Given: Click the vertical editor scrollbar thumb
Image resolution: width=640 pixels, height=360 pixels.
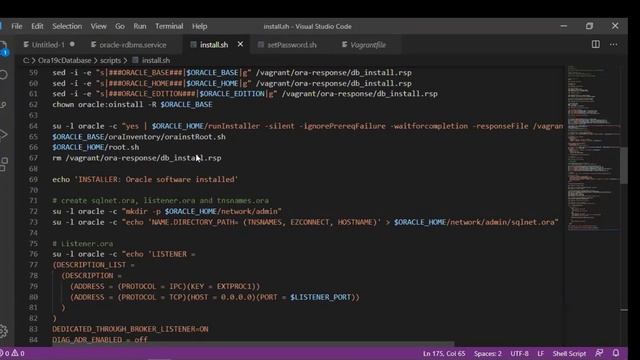Looking at the screenshot, I should (624, 165).
